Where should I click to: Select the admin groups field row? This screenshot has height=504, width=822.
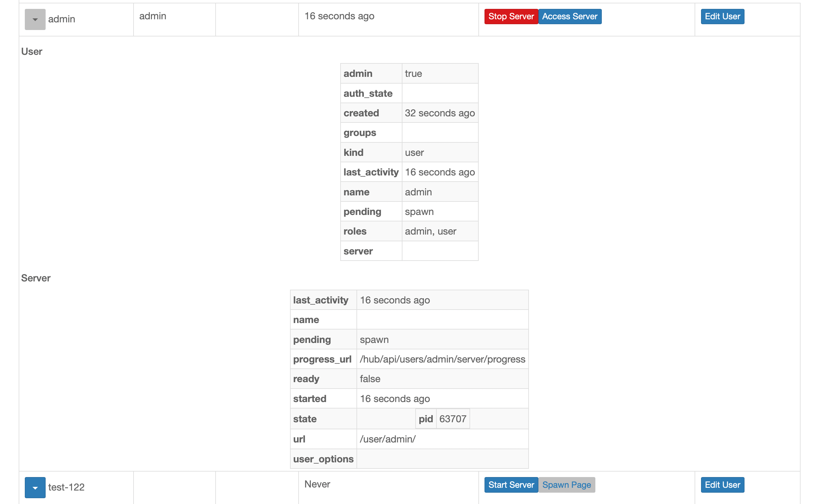click(409, 133)
